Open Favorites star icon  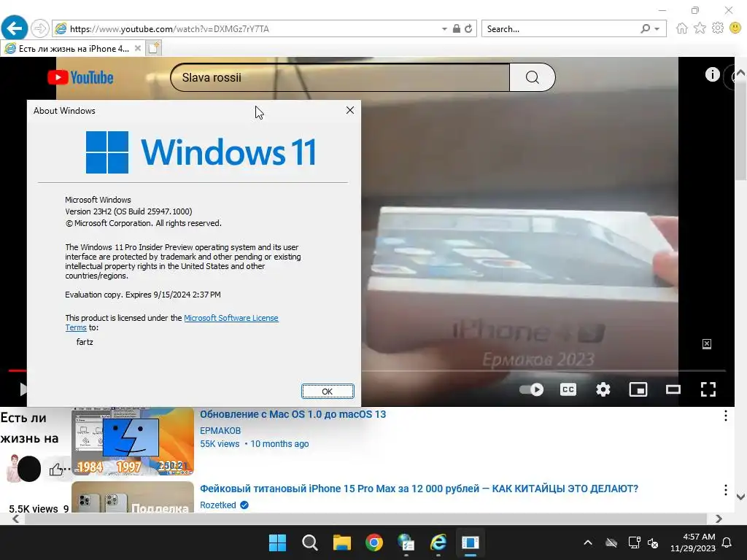coord(700,28)
